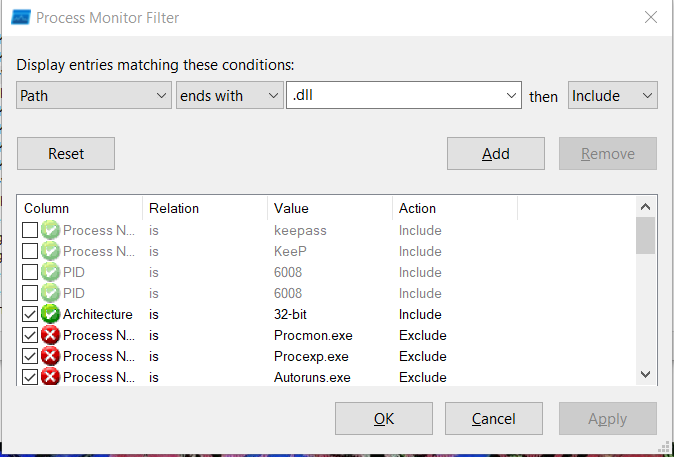Viewport: 674px width, 457px height.
Task: Open the Path column dropdown
Action: coord(94,96)
